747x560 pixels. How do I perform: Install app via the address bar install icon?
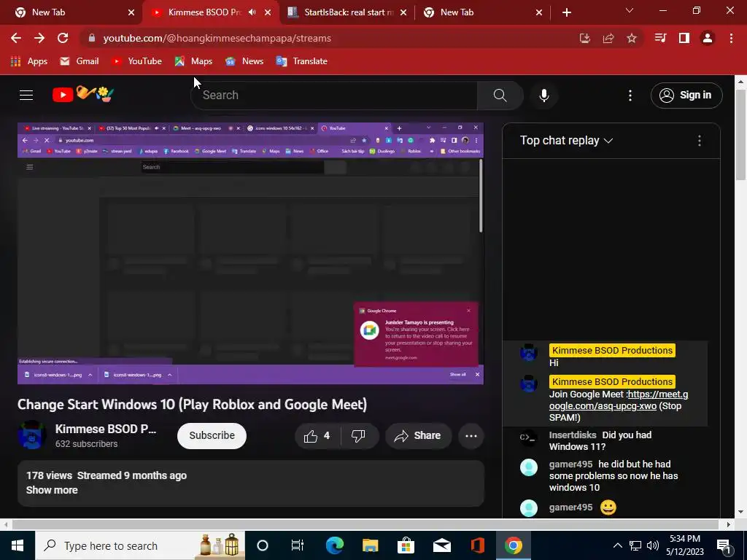tap(584, 38)
